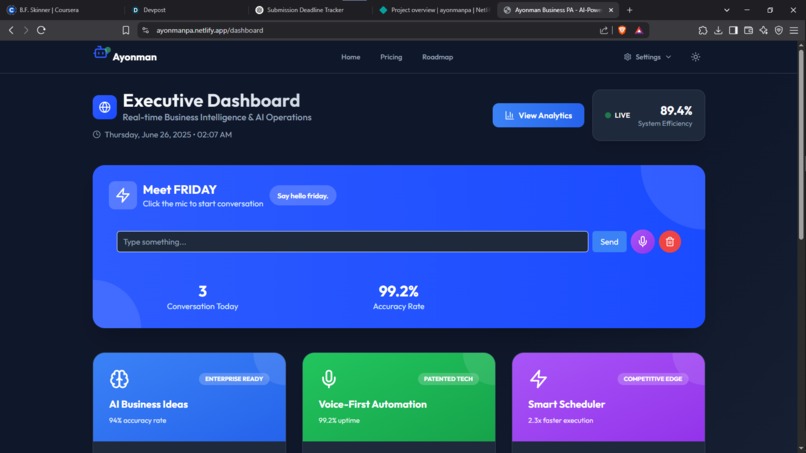Open the Brave VPN shield icon
The image size is (806, 453).
779,30
